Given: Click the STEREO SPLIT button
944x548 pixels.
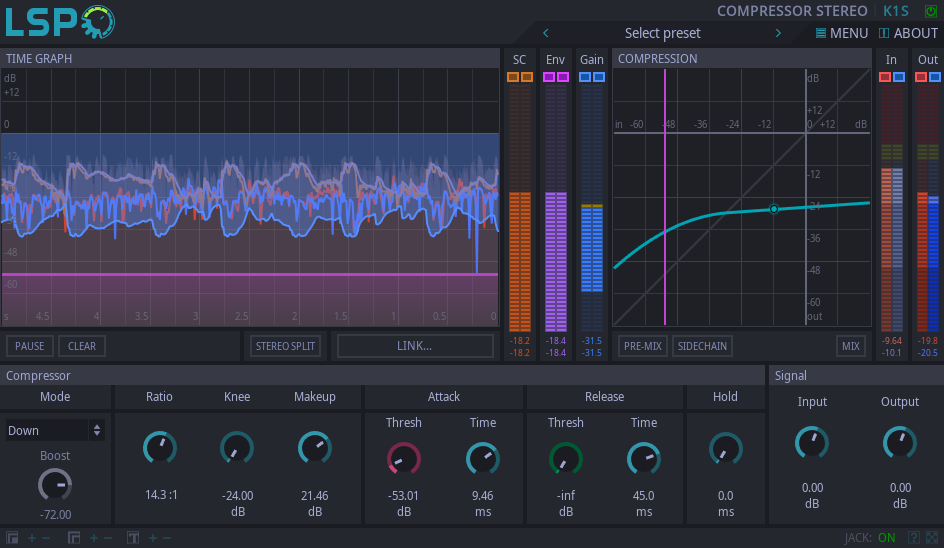Looking at the screenshot, I should [285, 346].
